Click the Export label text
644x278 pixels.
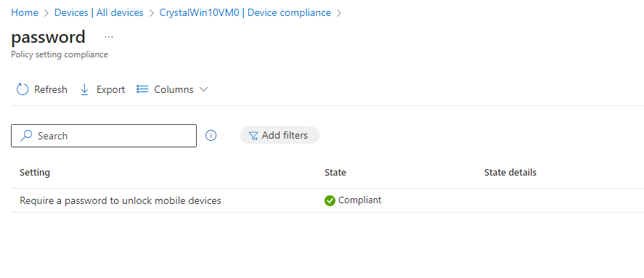tap(110, 89)
